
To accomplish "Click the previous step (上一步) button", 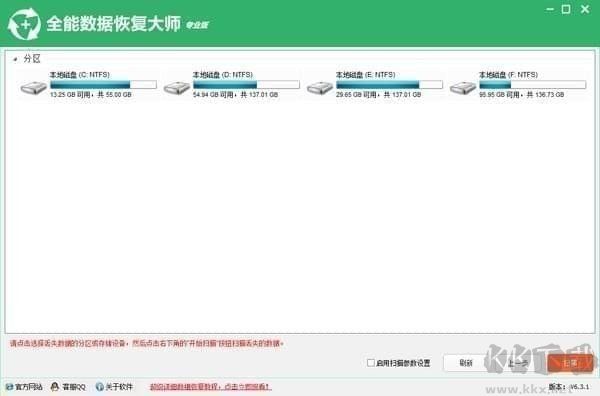I will pyautogui.click(x=518, y=363).
